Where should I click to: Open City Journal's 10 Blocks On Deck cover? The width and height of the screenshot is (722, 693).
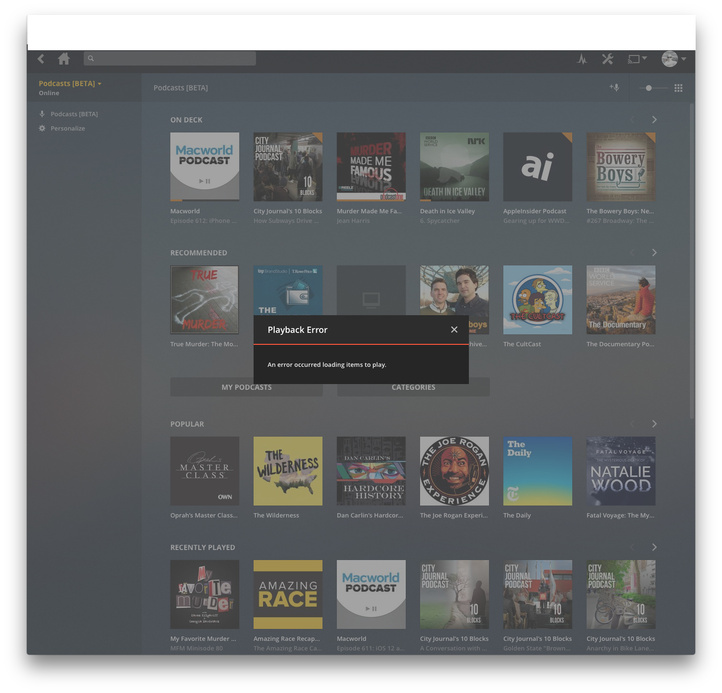click(288, 167)
